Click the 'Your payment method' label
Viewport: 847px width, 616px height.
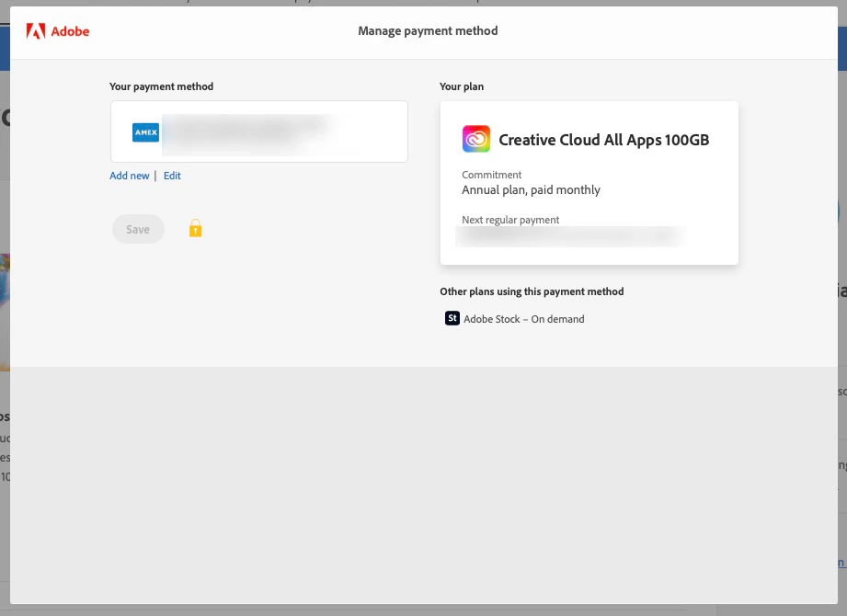pos(162,86)
